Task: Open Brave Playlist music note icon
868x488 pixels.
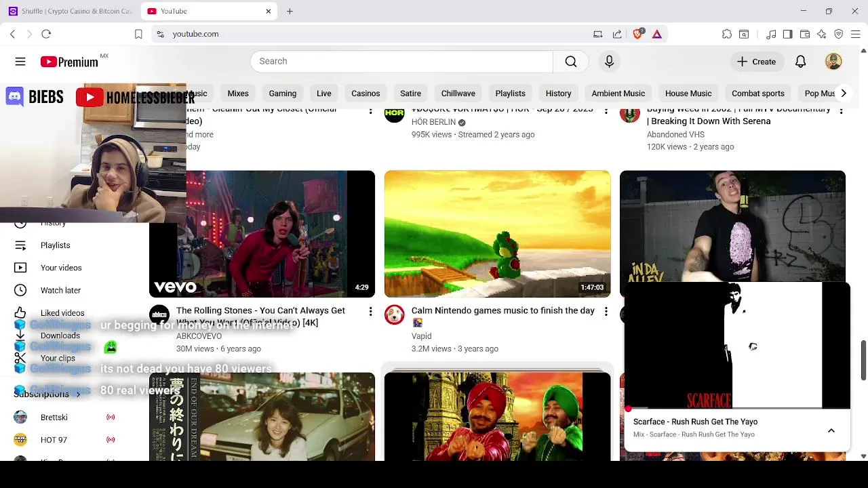Action: (771, 34)
